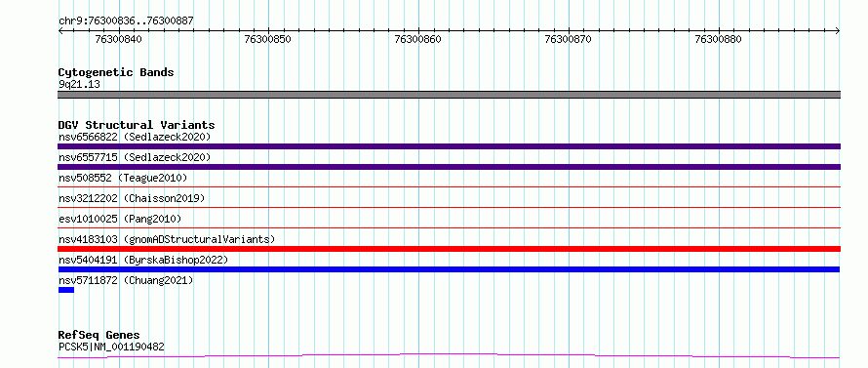Screen dimensions: 868x368
Task: Click ruler position label 76300850
Action: click(x=267, y=39)
